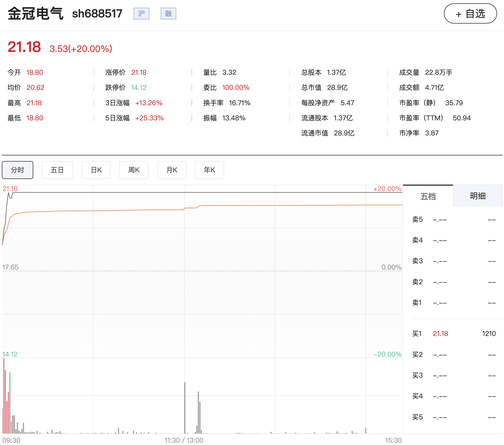
Task: Switch to the 明细 trade details tab
Action: pos(478,196)
